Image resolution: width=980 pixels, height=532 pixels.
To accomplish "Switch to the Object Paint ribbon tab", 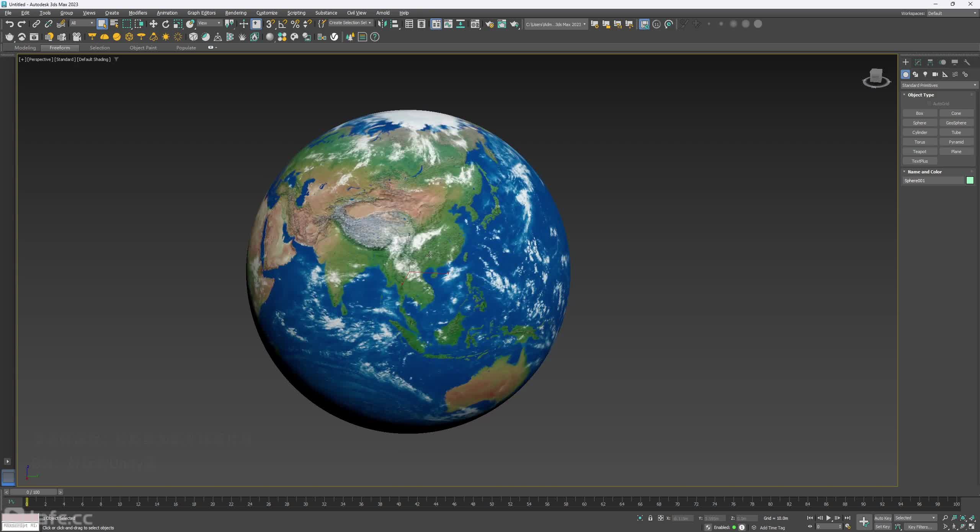I will pos(143,48).
